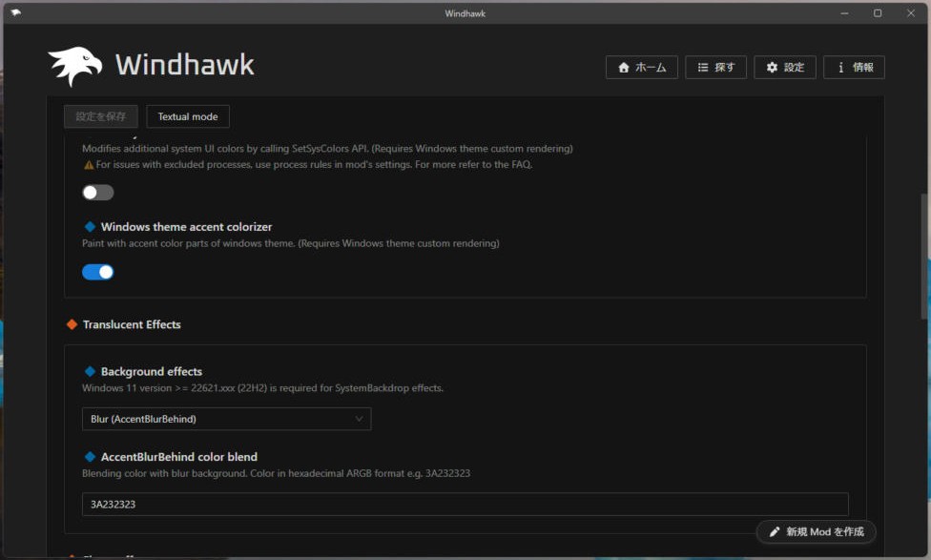Click the blue diamond beside Background effects

pos(91,372)
